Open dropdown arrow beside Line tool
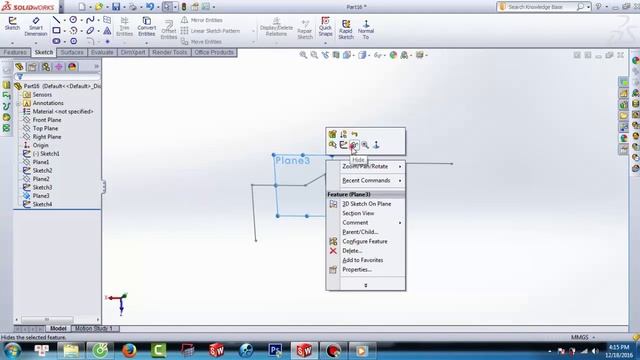640x360 pixels. click(64, 20)
